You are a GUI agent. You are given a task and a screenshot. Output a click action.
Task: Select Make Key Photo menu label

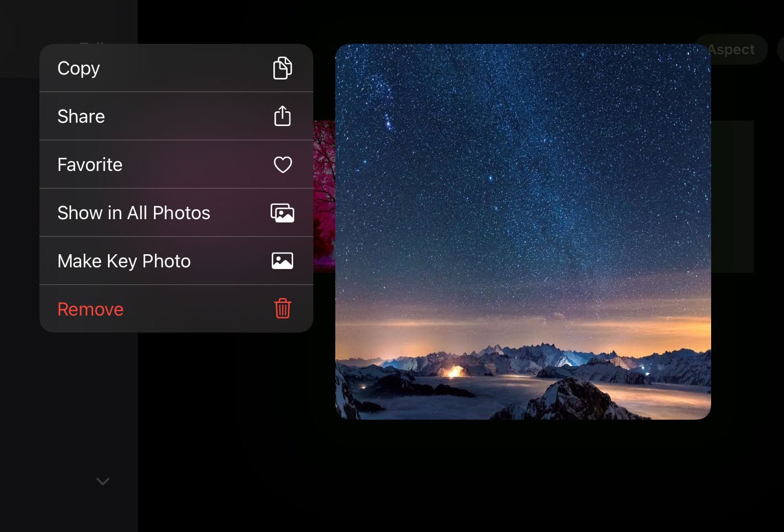point(124,261)
